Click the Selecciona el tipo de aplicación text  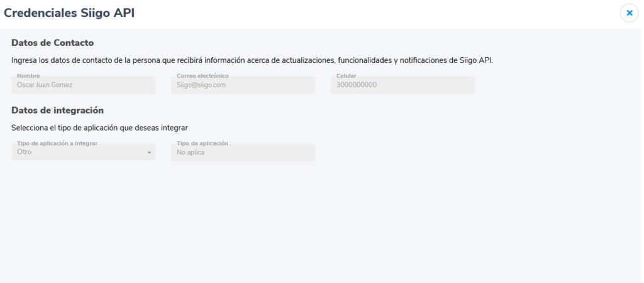(x=99, y=128)
